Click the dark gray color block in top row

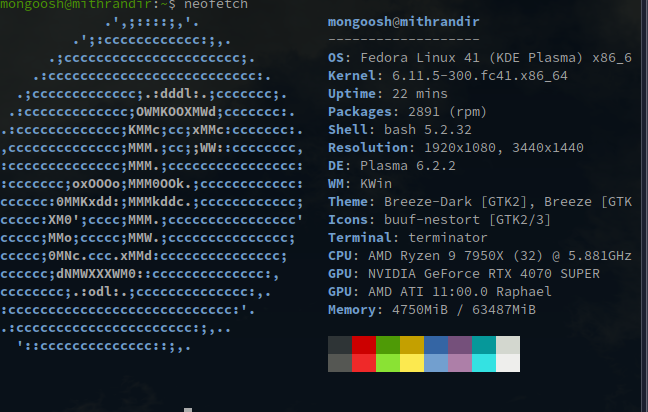(x=340, y=345)
